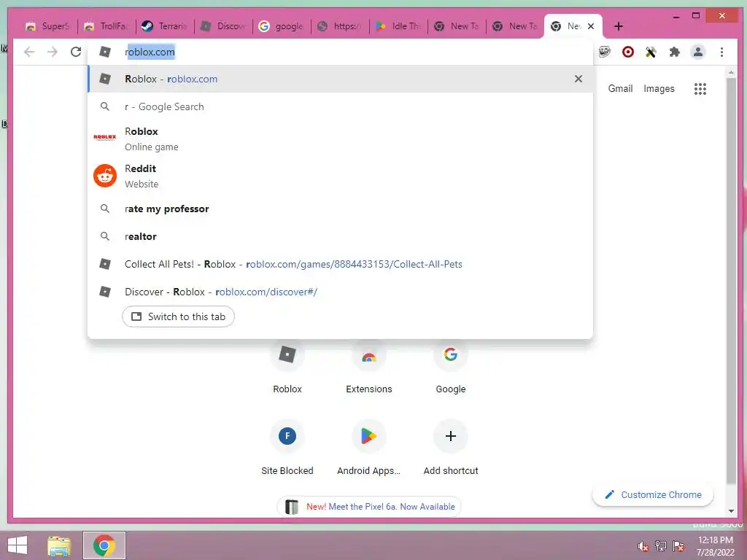The image size is (747, 560).
Task: Open the red target extension icon
Action: tap(628, 52)
